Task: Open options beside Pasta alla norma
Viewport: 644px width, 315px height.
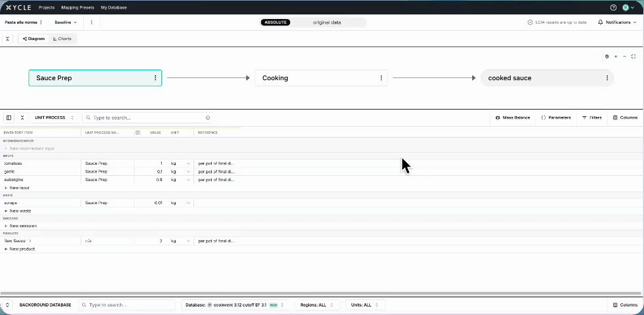Action: click(x=41, y=22)
